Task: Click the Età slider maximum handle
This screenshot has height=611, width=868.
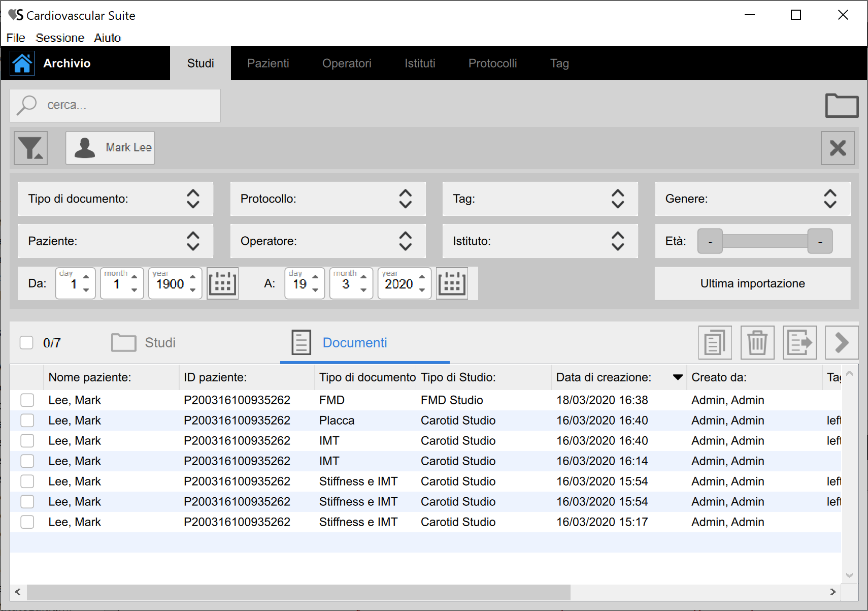Action: [x=820, y=241]
